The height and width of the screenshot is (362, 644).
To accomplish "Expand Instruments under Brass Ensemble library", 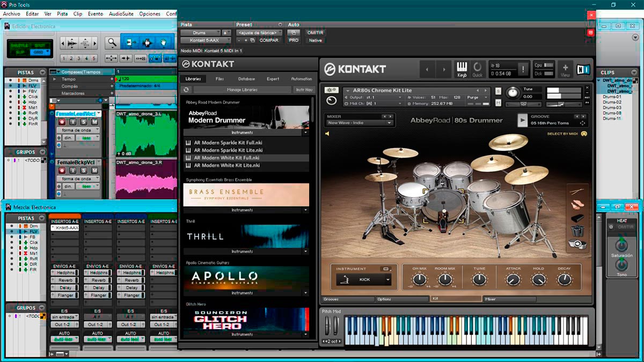I will (x=246, y=210).
